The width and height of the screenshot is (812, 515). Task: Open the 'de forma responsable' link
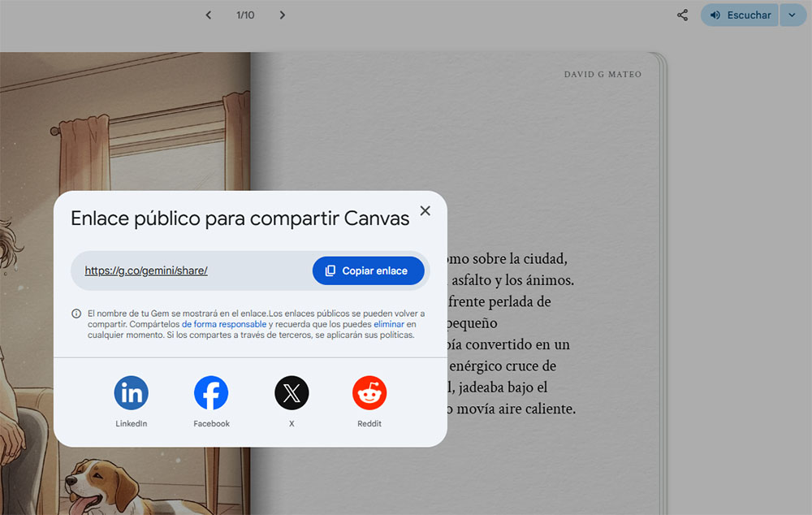pyautogui.click(x=224, y=324)
